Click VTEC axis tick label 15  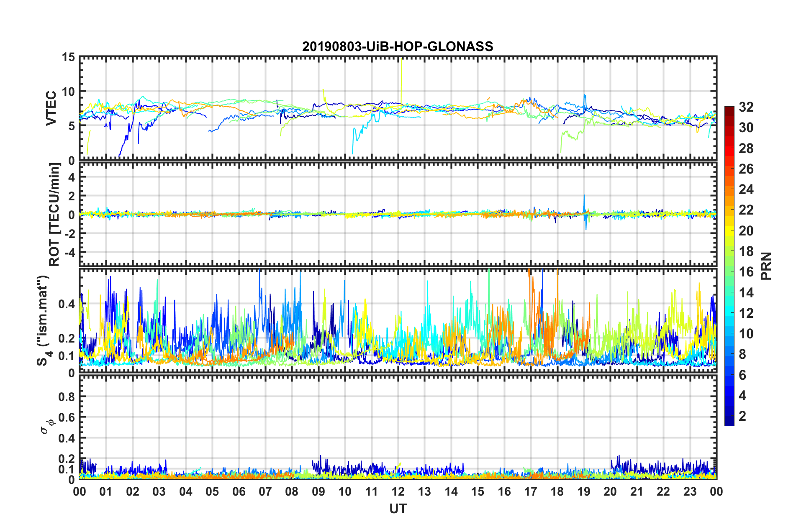click(x=68, y=57)
